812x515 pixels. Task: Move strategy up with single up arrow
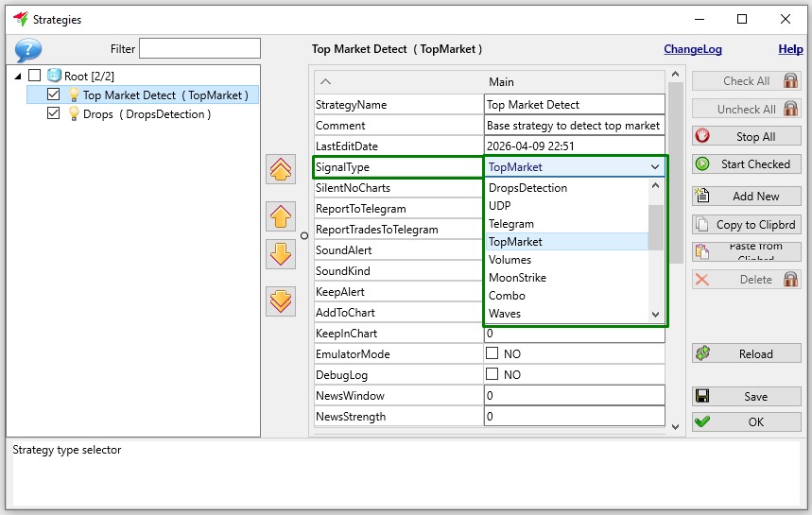281,216
